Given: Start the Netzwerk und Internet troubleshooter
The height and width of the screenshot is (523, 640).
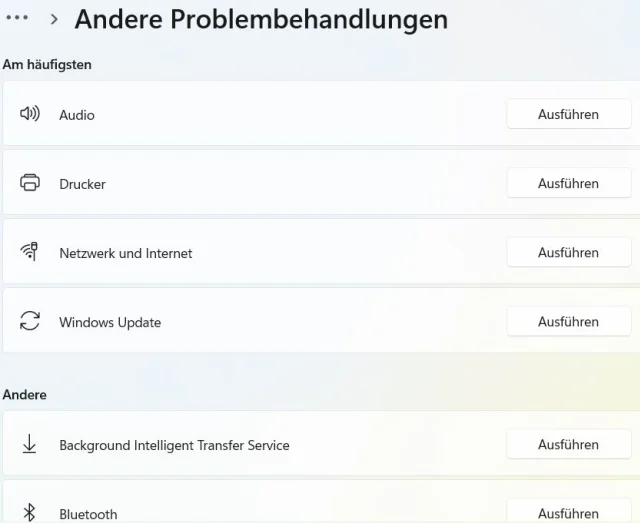Looking at the screenshot, I should [568, 252].
